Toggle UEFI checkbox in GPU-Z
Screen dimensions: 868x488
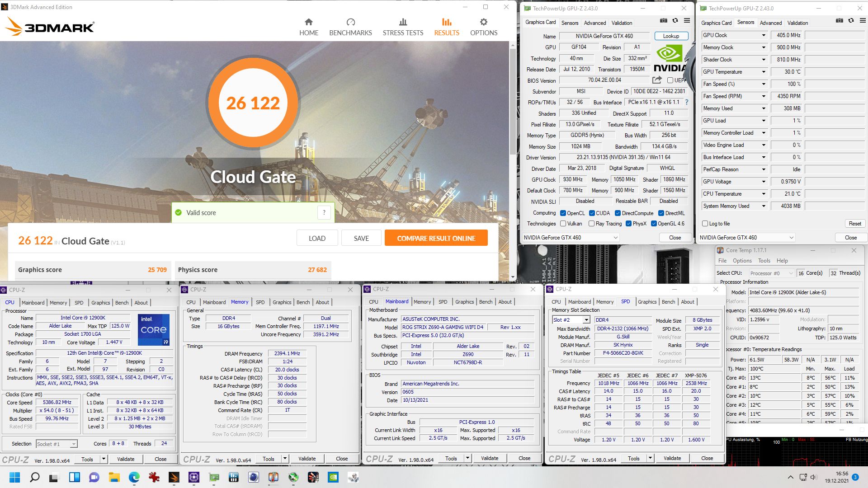(x=670, y=80)
